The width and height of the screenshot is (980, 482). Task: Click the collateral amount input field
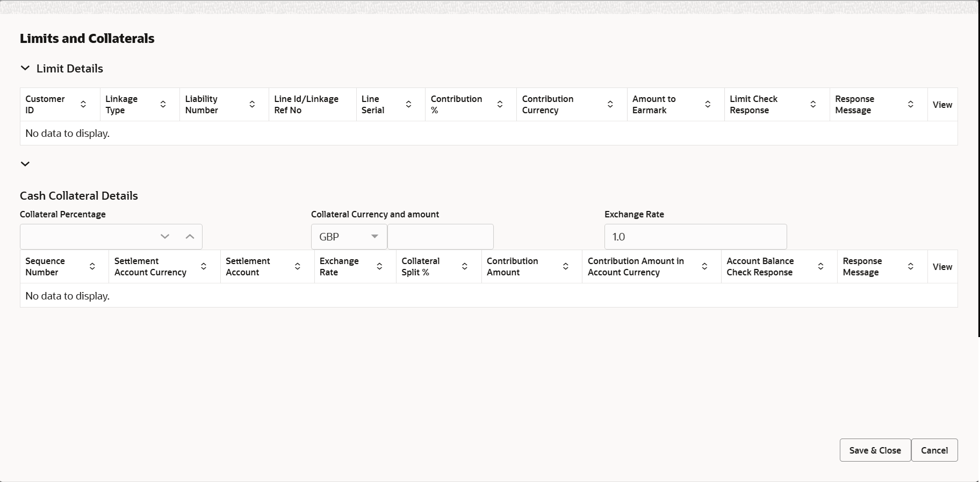tap(440, 237)
